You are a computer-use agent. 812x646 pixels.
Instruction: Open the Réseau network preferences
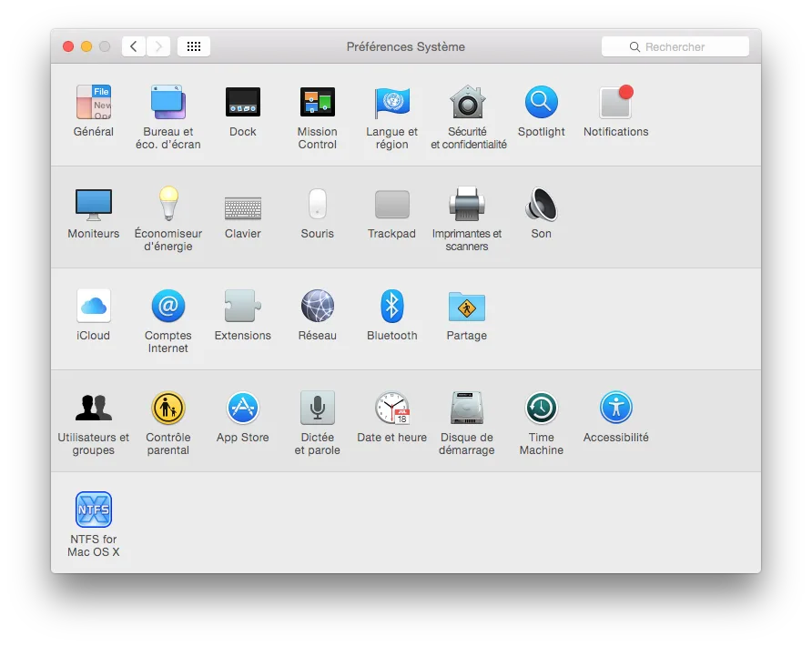(318, 306)
